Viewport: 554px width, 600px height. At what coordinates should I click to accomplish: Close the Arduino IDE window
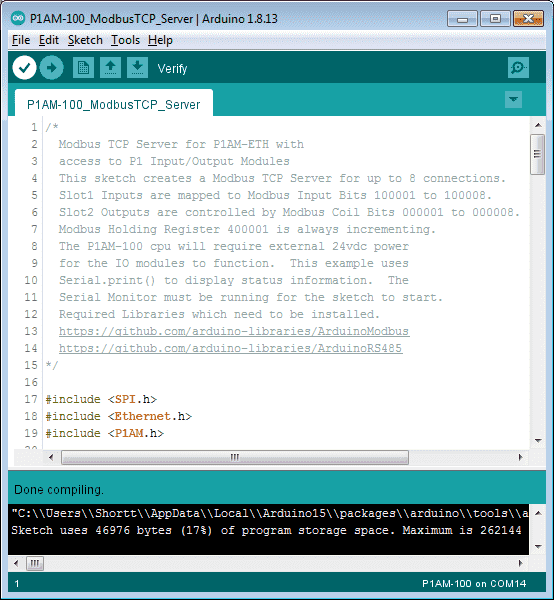[528, 19]
